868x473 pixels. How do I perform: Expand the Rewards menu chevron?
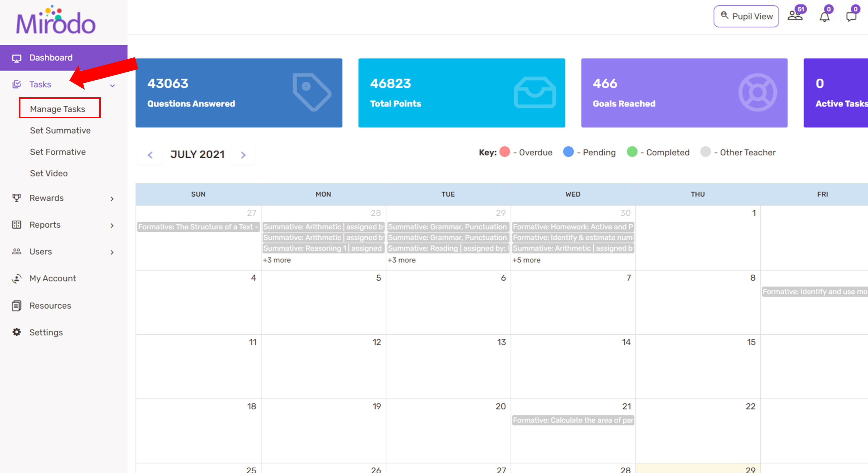point(112,199)
